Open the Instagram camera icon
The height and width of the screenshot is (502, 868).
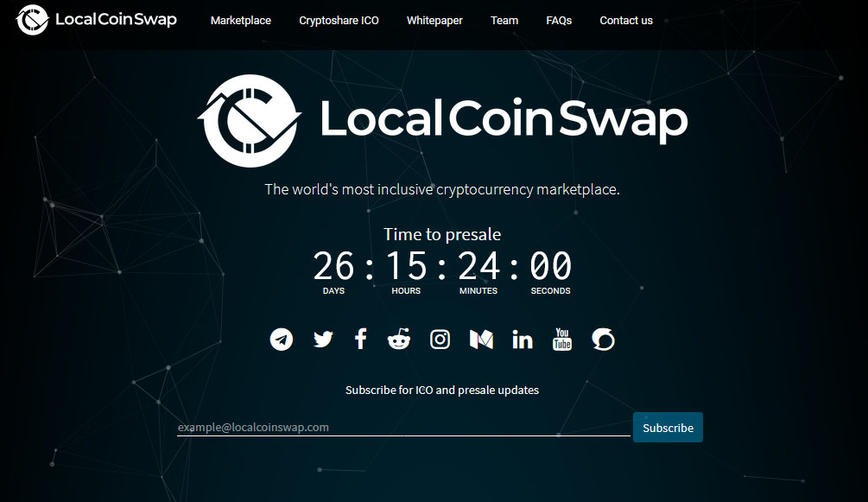pyautogui.click(x=440, y=339)
